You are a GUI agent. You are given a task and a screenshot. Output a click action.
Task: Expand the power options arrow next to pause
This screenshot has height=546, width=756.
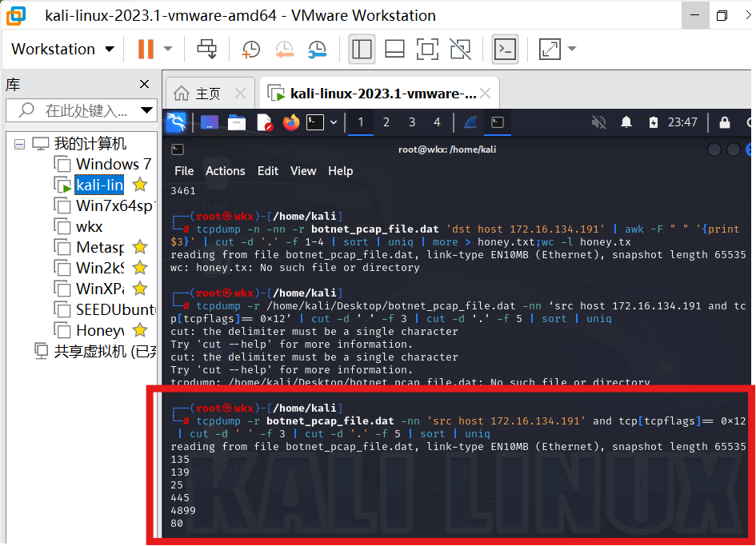point(168,49)
